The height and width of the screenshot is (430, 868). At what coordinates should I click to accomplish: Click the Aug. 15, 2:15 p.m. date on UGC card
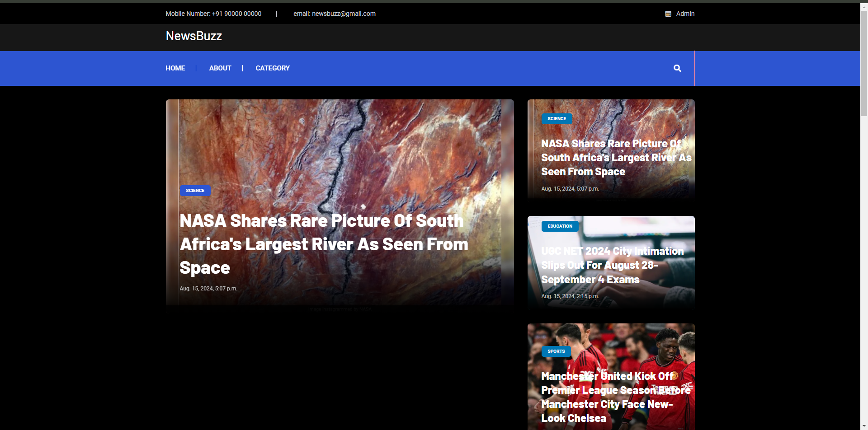[570, 296]
